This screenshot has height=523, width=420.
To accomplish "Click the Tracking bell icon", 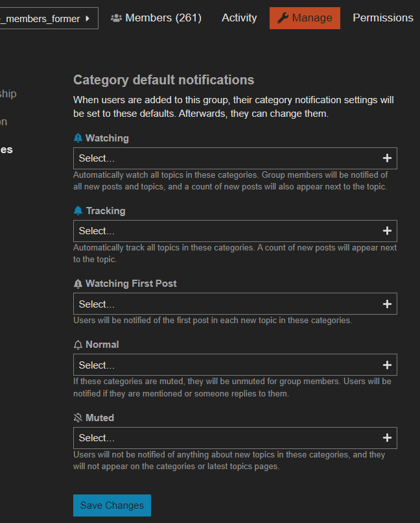I will coord(78,211).
